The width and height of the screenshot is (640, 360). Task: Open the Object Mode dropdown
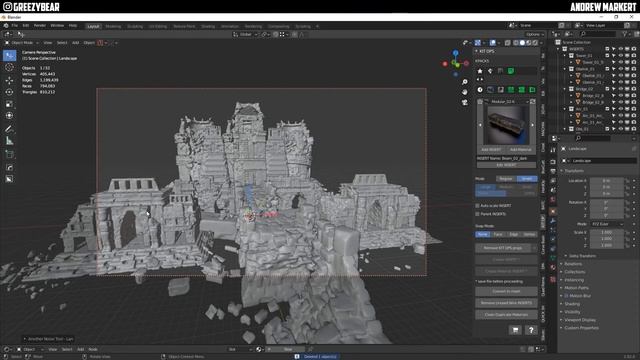pos(22,42)
